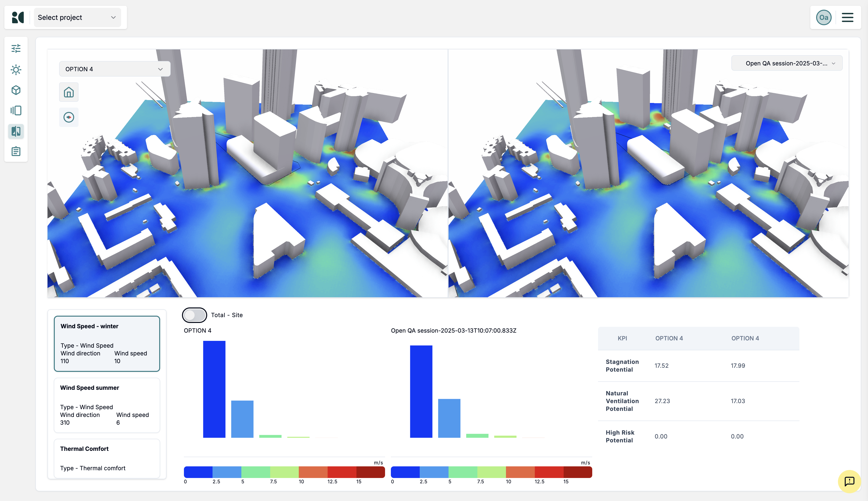Click dark red swatch in left legend
868x501 pixels.
coord(370,472)
